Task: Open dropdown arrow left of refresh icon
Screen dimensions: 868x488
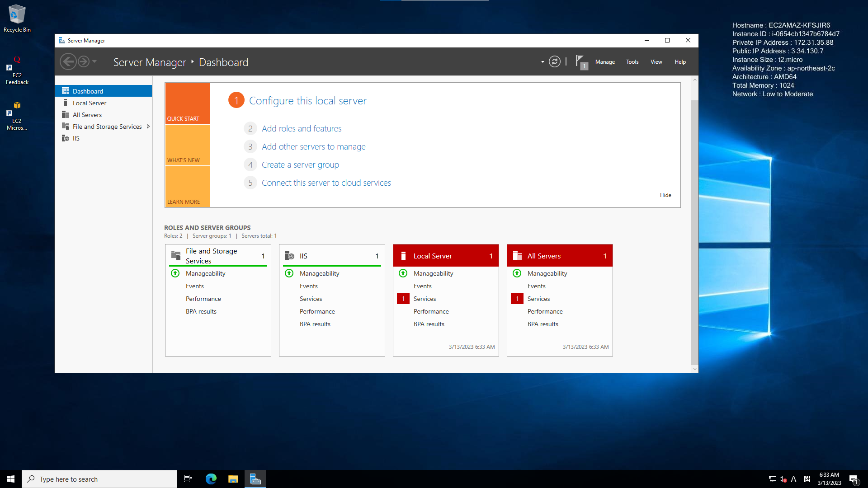Action: [x=542, y=62]
